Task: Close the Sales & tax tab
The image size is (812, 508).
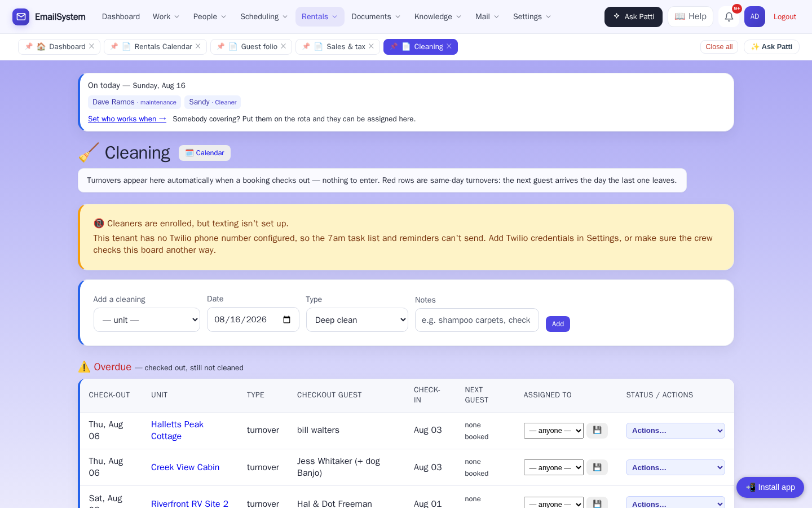Action: (371, 46)
